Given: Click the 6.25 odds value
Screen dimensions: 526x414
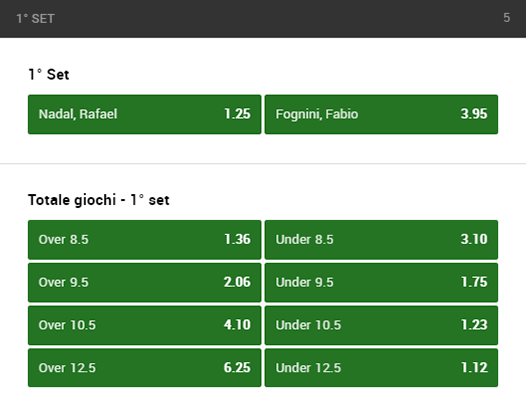Looking at the screenshot, I should 237,368.
